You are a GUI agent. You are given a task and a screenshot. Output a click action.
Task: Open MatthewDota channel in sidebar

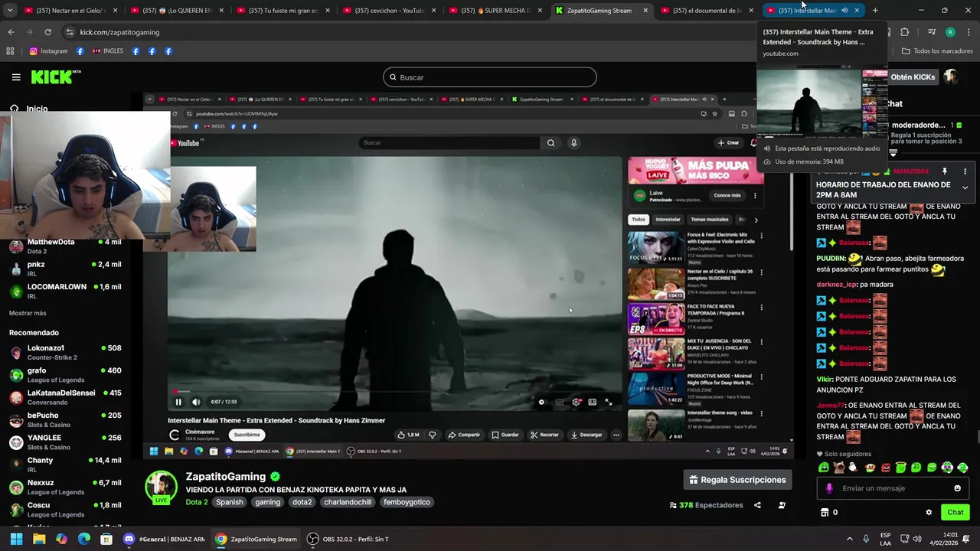65,246
